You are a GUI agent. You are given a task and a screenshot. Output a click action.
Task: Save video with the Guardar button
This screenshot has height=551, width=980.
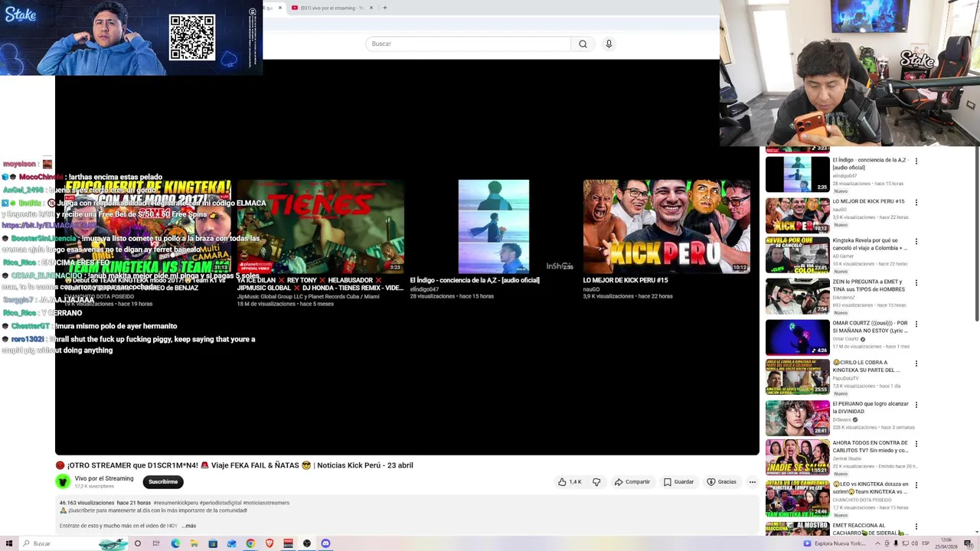[678, 482]
